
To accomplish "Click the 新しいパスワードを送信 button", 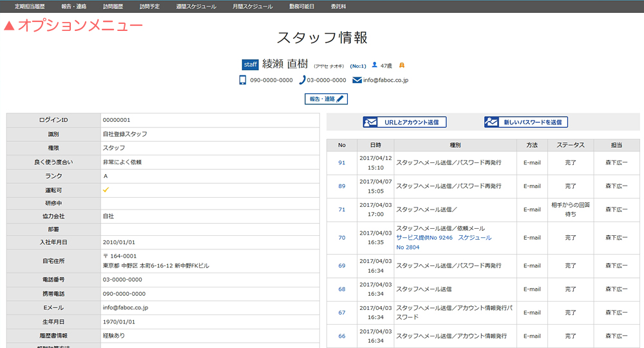I will point(526,122).
